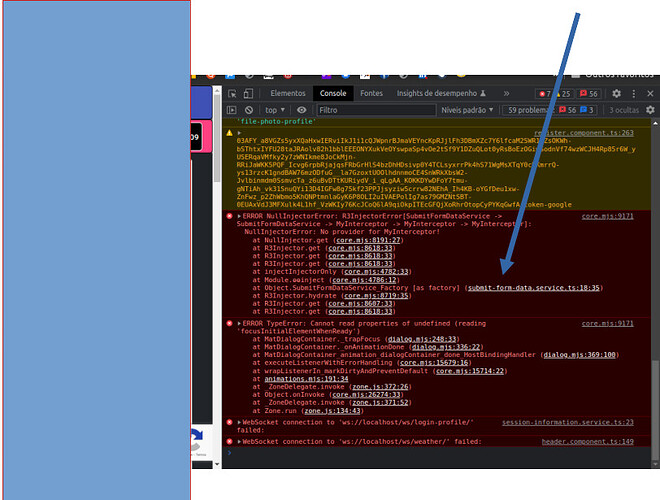Viewport: 660px width, 500px height.
Task: Open core.mjs:8719:35 stack link
Action: [376, 296]
